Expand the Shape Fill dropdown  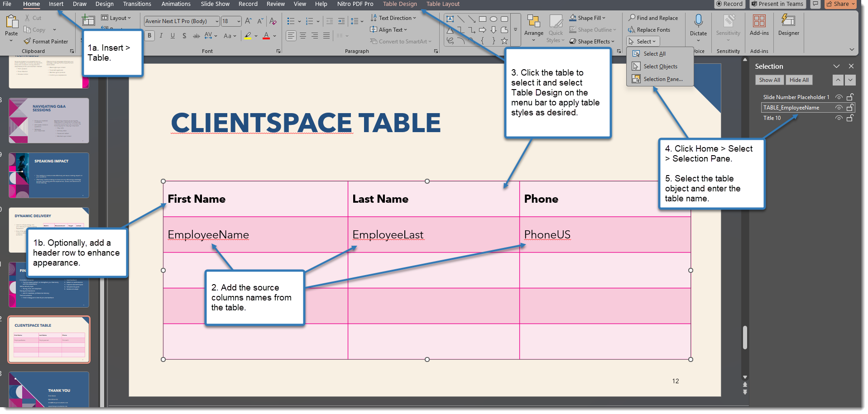(x=604, y=18)
